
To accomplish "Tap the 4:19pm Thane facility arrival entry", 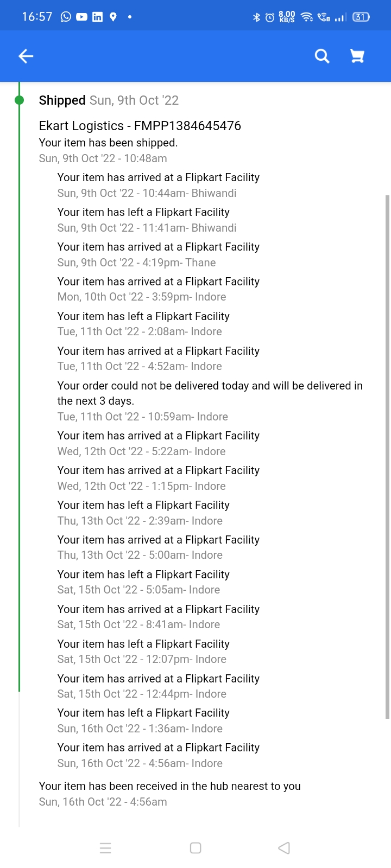I will 158,254.
